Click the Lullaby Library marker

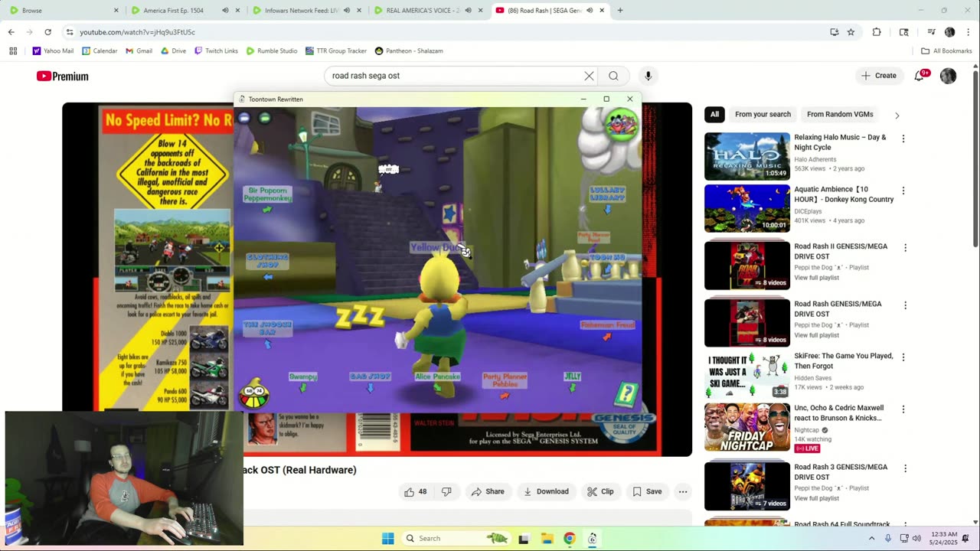(x=607, y=194)
